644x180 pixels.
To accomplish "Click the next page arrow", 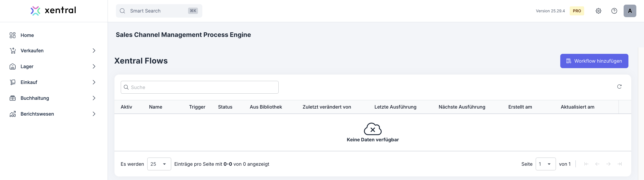I will click(x=608, y=164).
